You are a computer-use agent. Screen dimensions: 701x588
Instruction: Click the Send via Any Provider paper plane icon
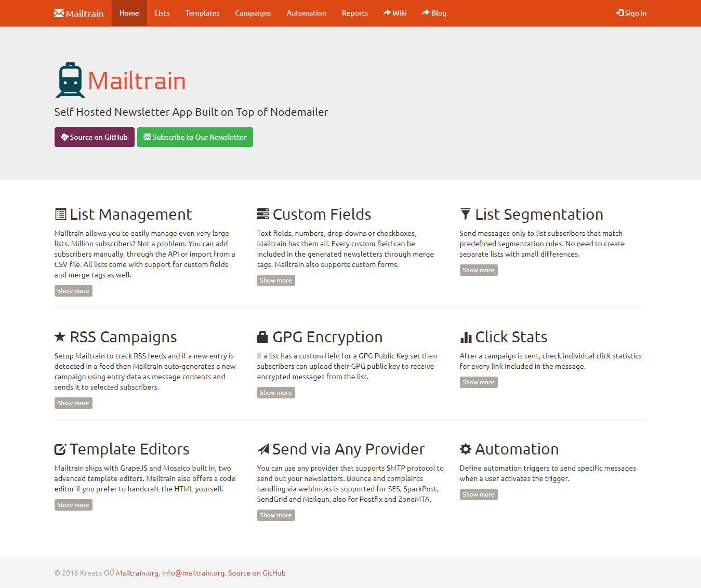coord(263,449)
